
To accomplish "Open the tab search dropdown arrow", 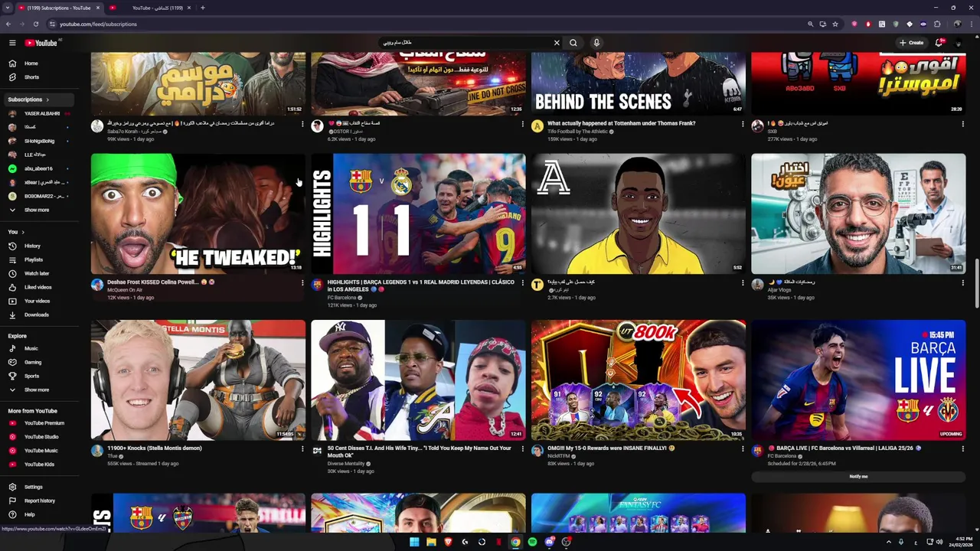I will 8,8.
